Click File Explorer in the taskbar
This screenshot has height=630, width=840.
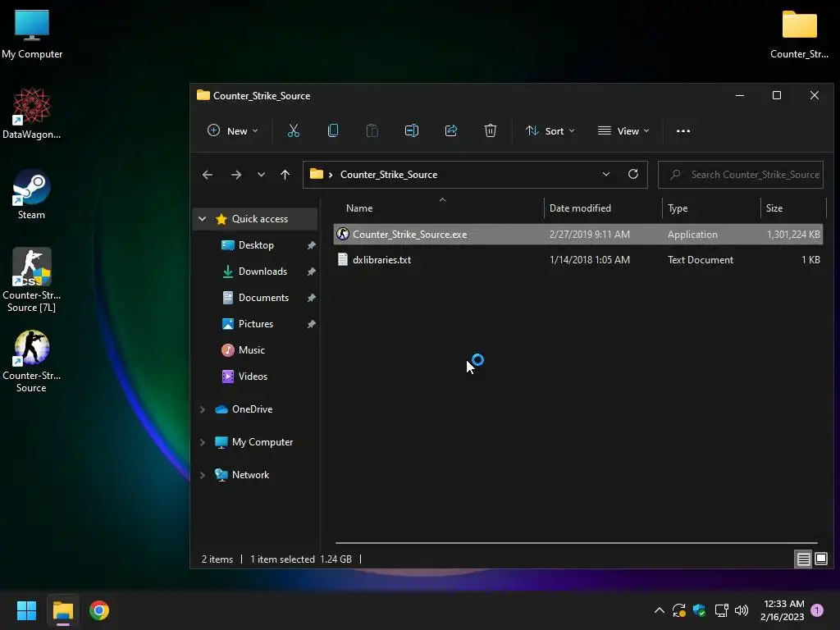tap(62, 610)
